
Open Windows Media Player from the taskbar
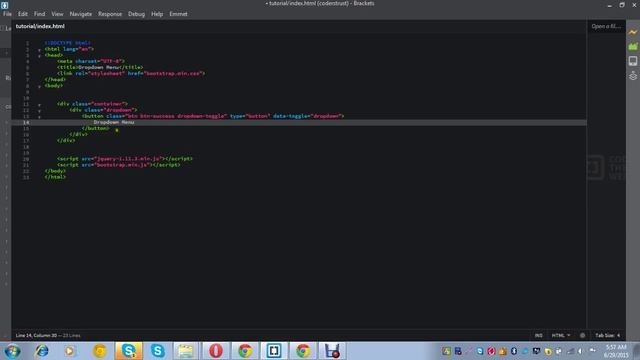[70, 351]
